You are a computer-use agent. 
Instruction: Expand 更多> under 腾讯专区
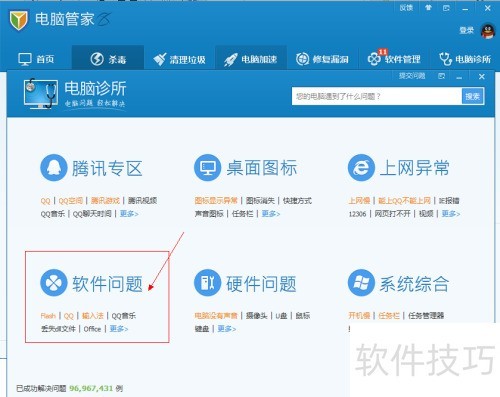click(129, 214)
